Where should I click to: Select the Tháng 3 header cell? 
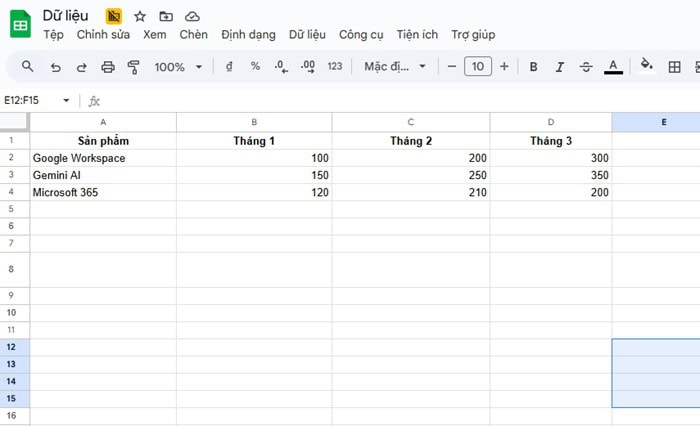coord(551,141)
